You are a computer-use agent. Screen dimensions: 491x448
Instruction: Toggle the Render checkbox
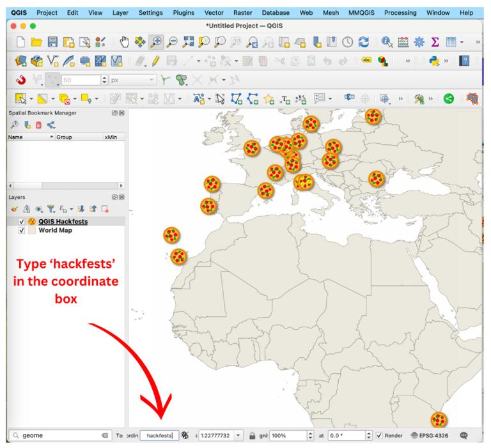(x=379, y=435)
